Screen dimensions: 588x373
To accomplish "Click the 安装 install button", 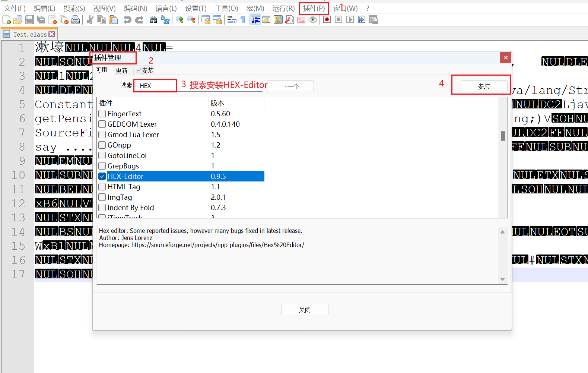I will click(x=484, y=86).
